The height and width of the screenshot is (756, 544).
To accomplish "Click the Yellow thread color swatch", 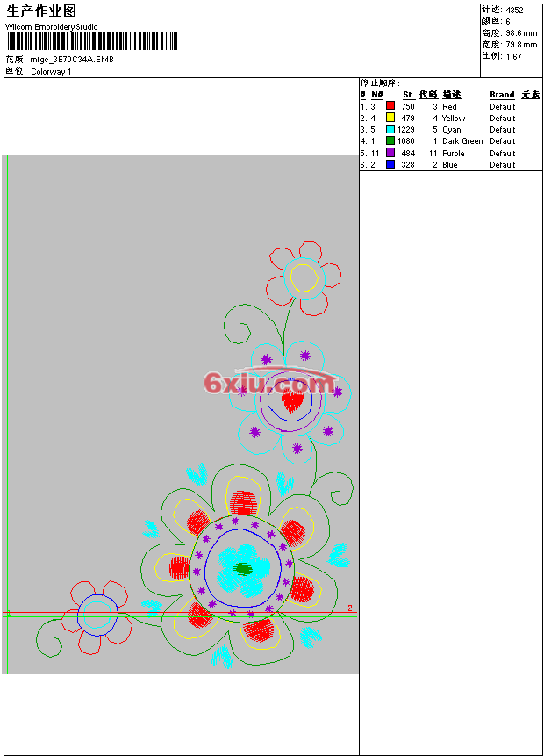I will click(390, 118).
